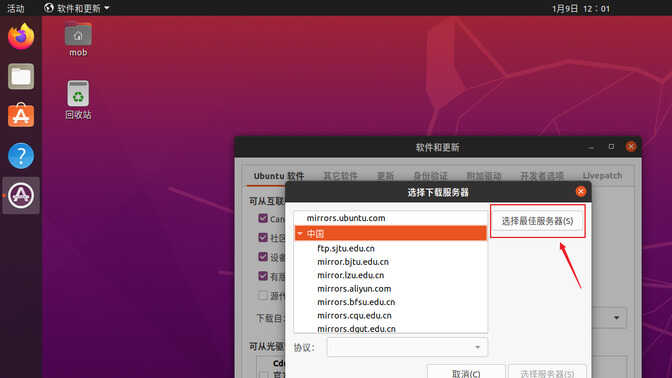Open Firefox from the dock

point(21,36)
